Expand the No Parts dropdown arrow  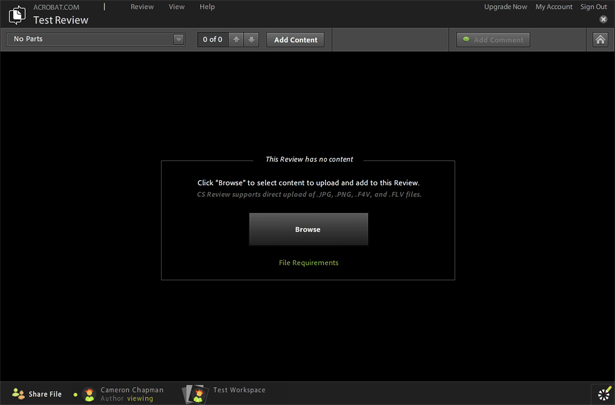pyautogui.click(x=178, y=39)
